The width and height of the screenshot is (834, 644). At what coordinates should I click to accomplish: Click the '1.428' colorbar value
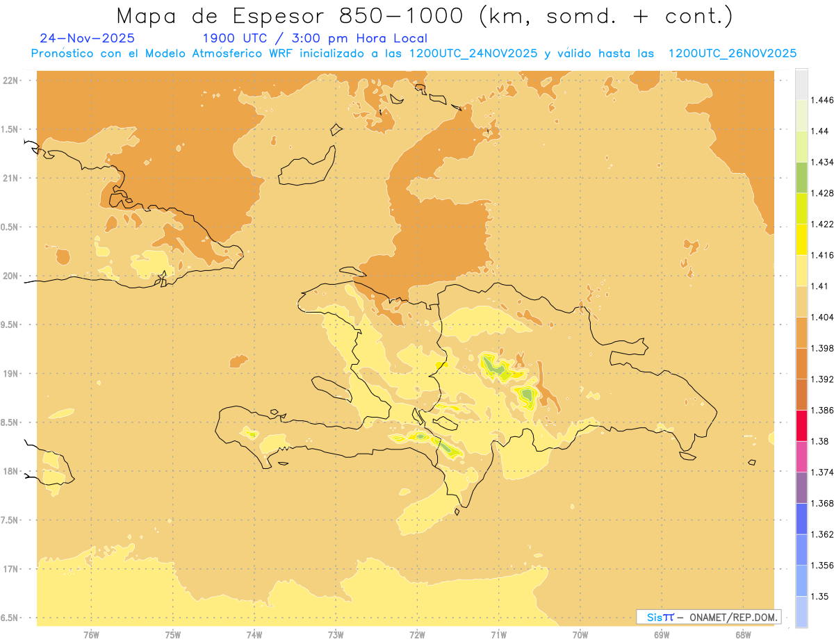[x=822, y=193]
